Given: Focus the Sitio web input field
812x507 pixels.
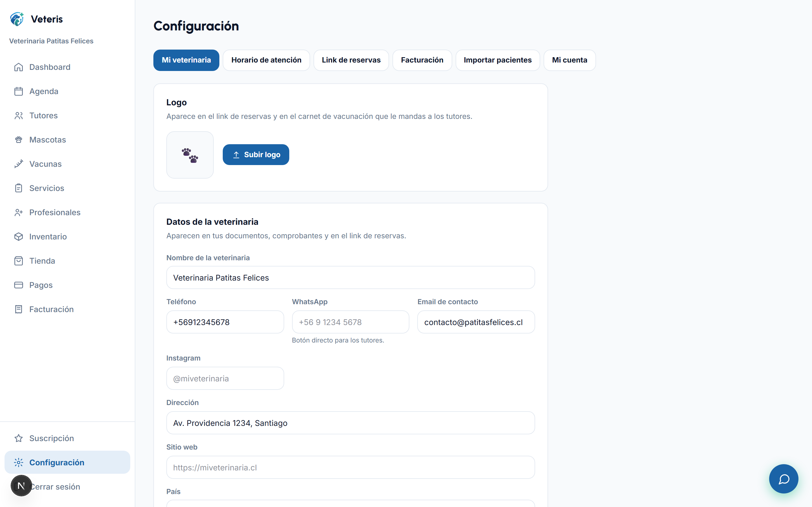Looking at the screenshot, I should point(350,468).
